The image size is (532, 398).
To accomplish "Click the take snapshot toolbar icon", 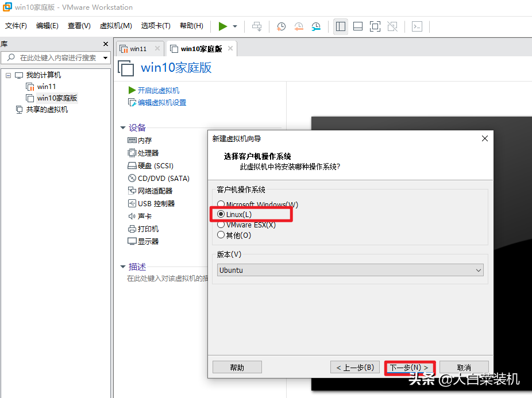I will pos(282,26).
